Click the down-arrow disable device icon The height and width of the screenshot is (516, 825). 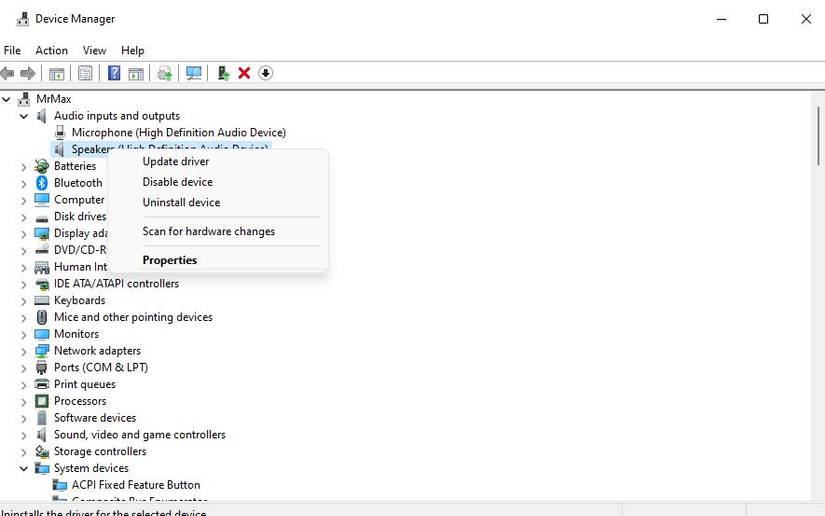point(266,73)
